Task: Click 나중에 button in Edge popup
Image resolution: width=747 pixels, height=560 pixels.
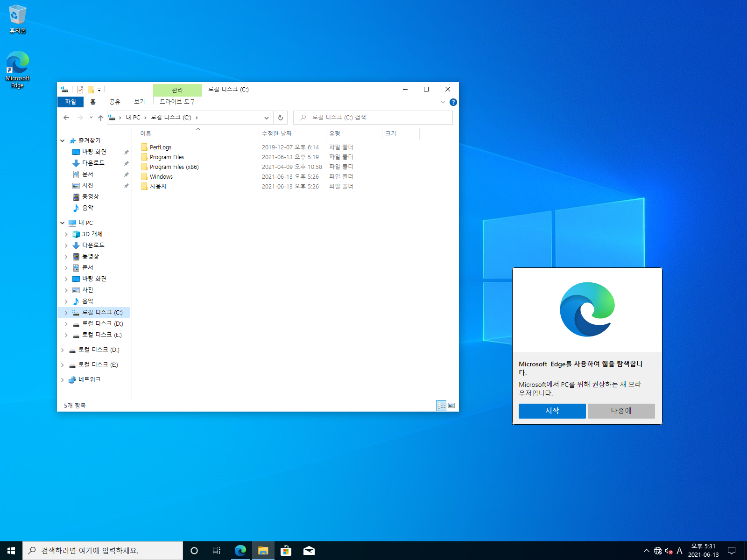Action: pos(621,411)
